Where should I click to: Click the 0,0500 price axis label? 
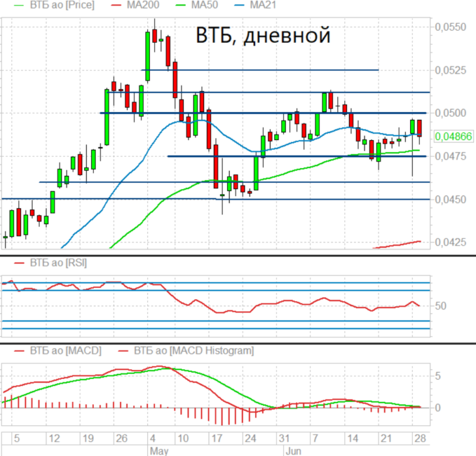[x=451, y=113]
